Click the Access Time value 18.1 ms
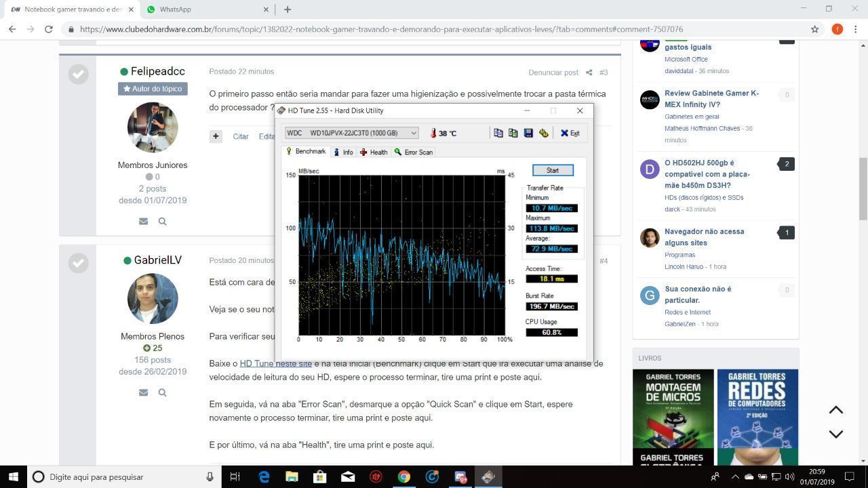 [551, 279]
